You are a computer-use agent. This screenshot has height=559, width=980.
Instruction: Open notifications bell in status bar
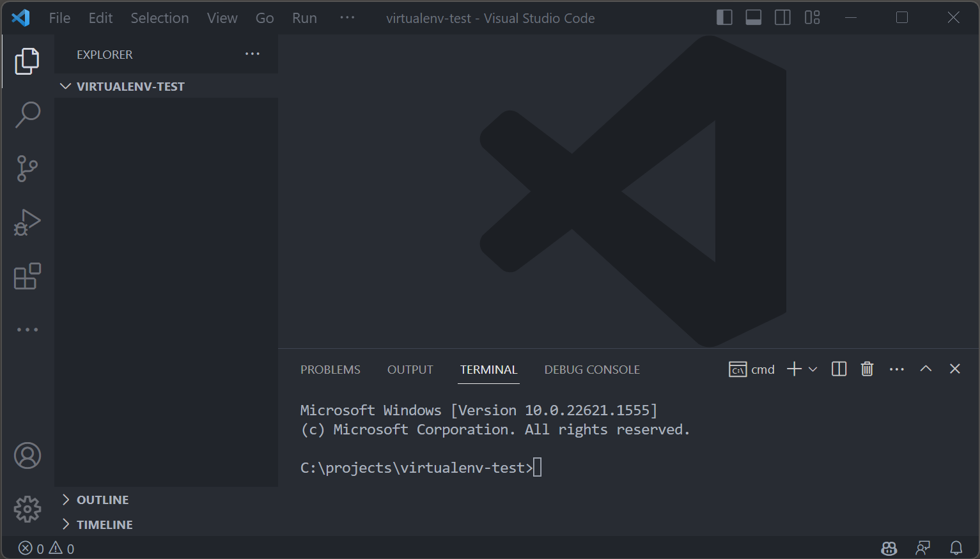(956, 548)
